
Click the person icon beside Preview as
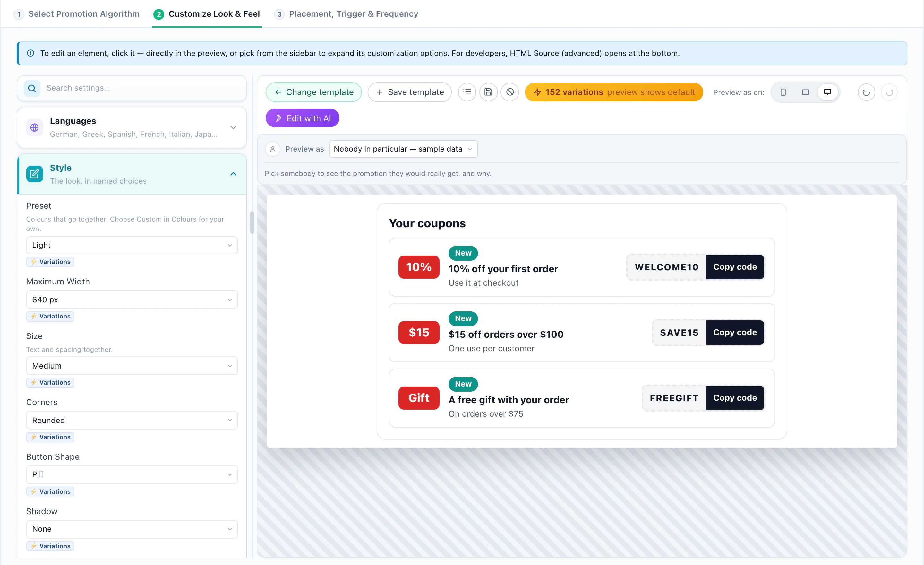273,149
